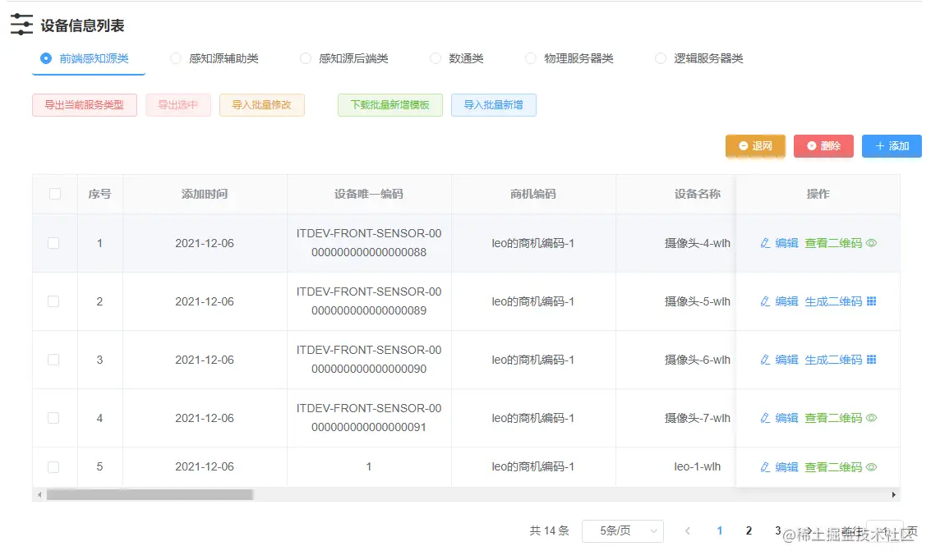Click the device code ending in 091

(x=369, y=418)
